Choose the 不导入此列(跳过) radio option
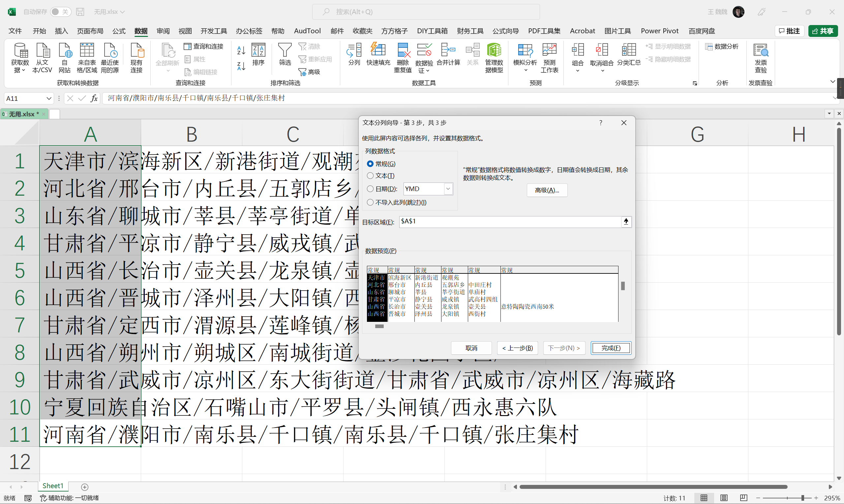Screen dimensions: 844x504 click(370, 202)
